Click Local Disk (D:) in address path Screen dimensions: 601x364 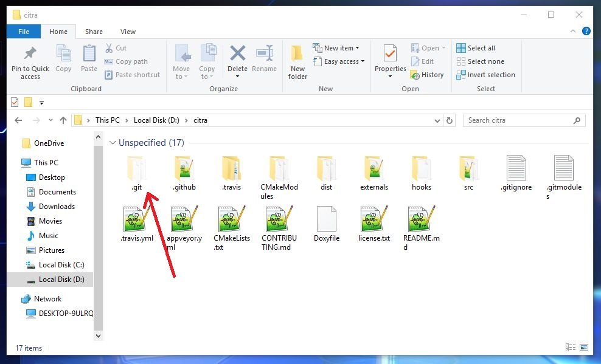click(156, 120)
